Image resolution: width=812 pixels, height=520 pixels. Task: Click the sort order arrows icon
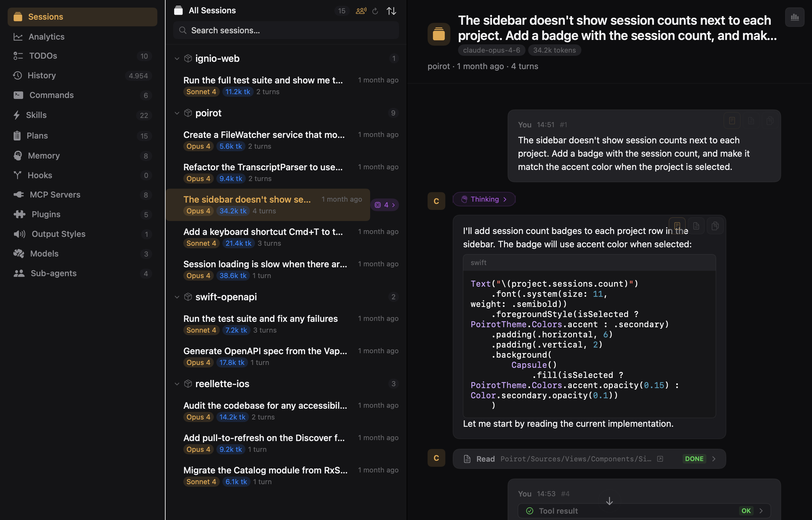tap(391, 11)
